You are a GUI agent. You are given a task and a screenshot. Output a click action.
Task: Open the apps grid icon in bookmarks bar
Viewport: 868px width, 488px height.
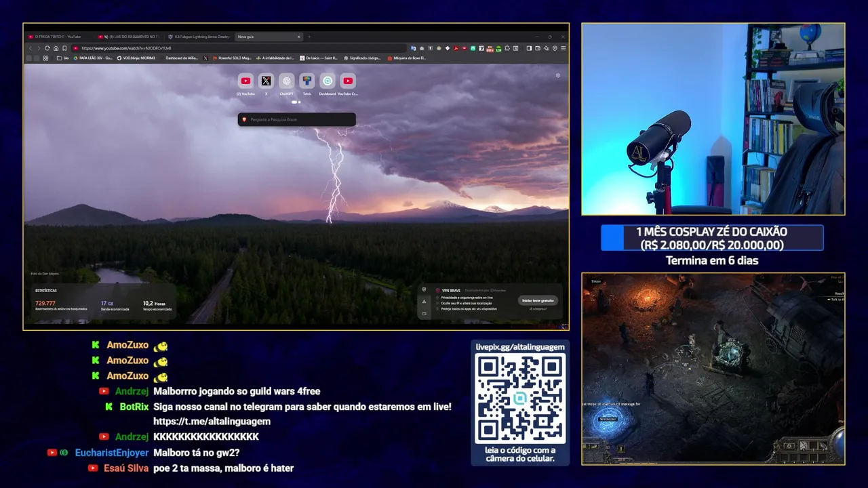tap(46, 58)
